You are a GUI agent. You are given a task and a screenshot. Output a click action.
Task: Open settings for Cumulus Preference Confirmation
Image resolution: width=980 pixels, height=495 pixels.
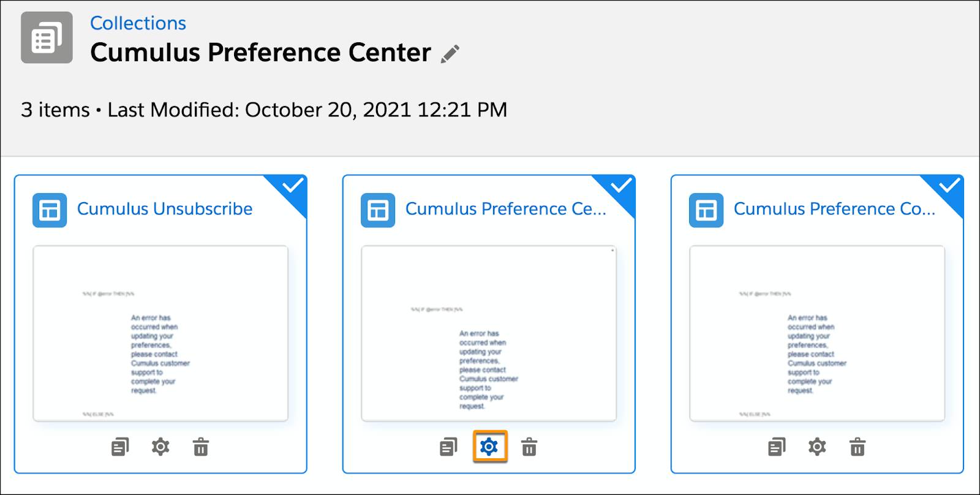tap(817, 447)
